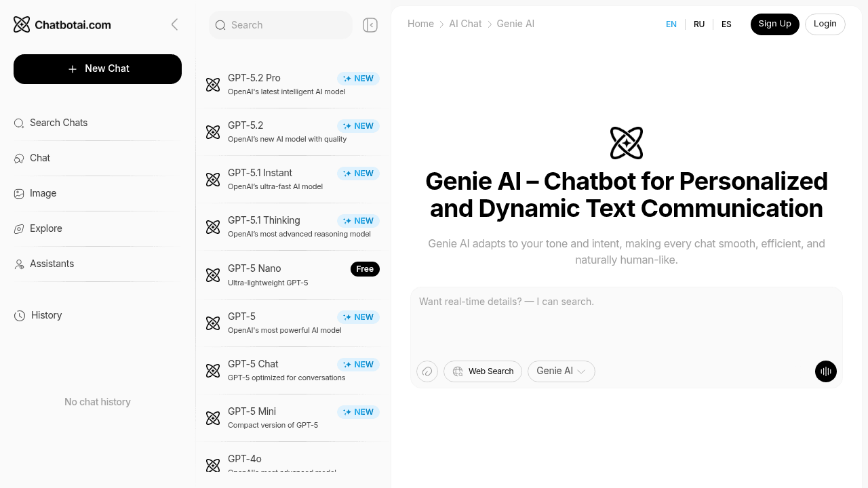Collapse sidebar using the chevron arrow
The image size is (868, 488).
174,24
